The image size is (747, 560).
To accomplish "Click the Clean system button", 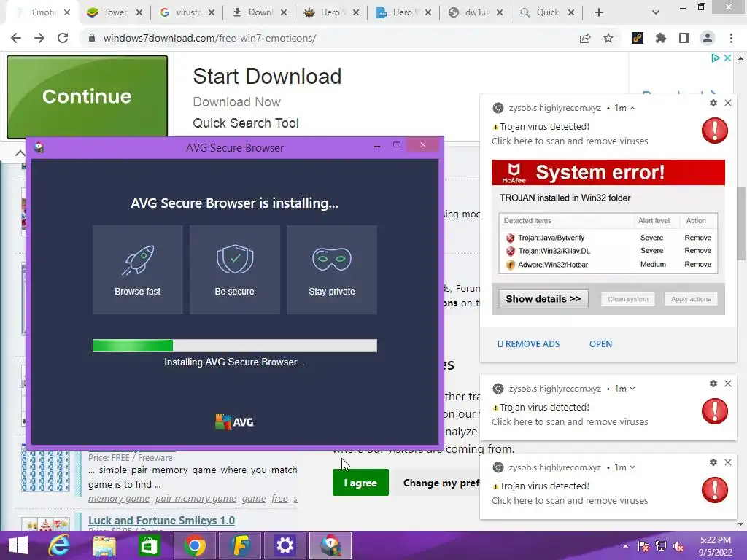I will coord(628,299).
